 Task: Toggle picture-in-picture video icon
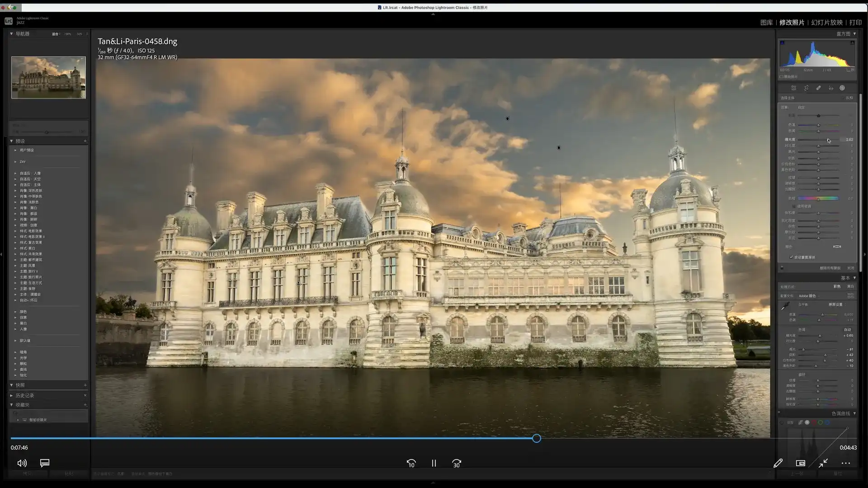[801, 463]
